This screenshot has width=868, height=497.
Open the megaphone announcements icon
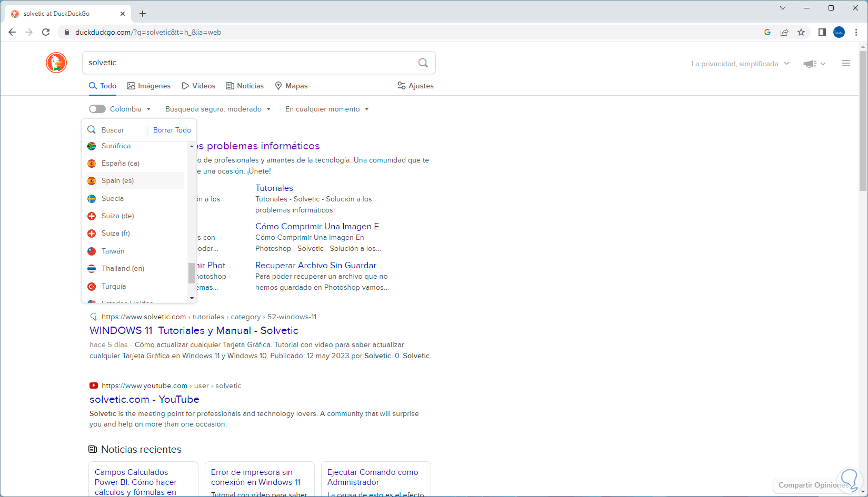click(x=810, y=64)
